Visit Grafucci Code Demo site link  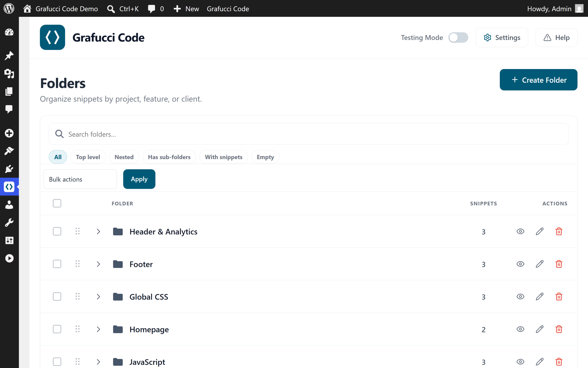click(x=60, y=9)
